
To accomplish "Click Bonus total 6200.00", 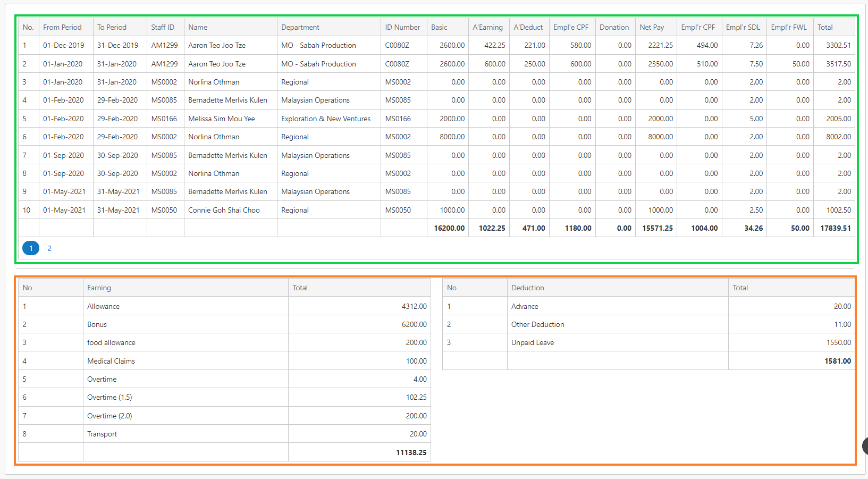I will [x=414, y=324].
